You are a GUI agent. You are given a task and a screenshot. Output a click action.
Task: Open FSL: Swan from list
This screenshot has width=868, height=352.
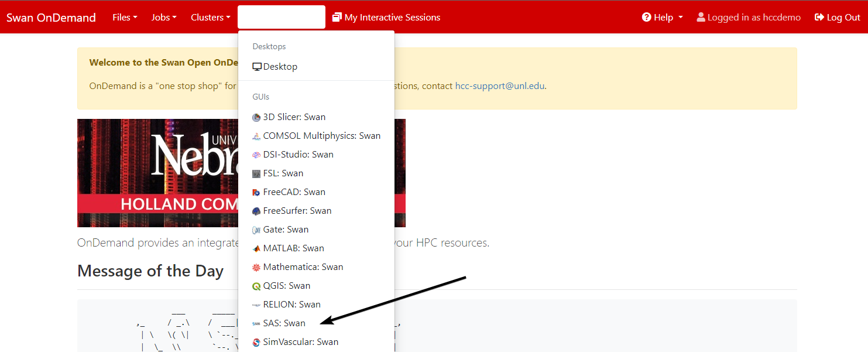click(316, 173)
